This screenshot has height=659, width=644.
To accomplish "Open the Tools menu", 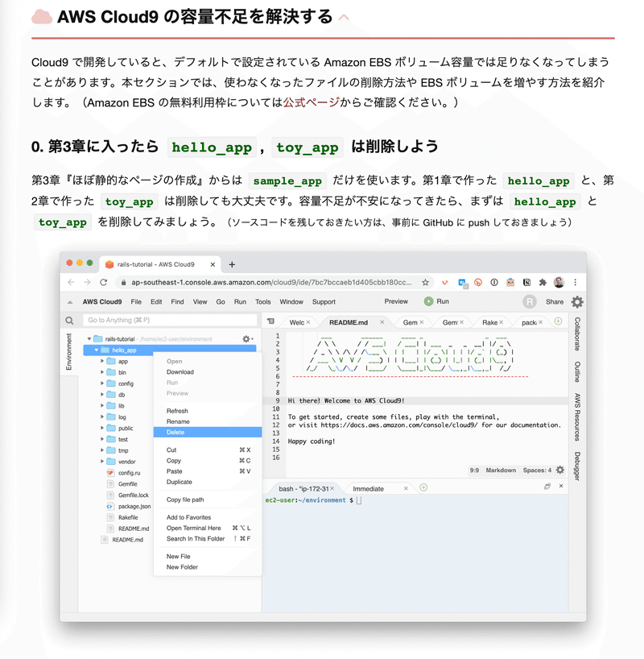I will (x=263, y=302).
